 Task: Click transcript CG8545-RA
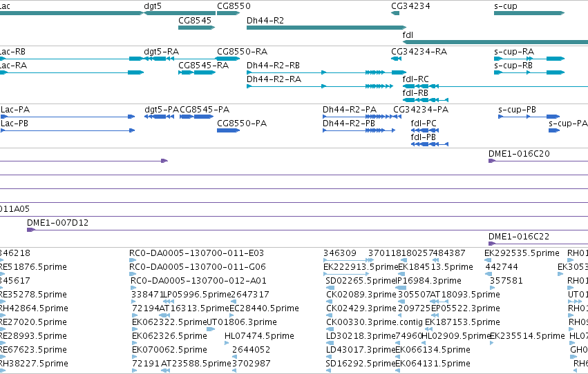[204, 66]
